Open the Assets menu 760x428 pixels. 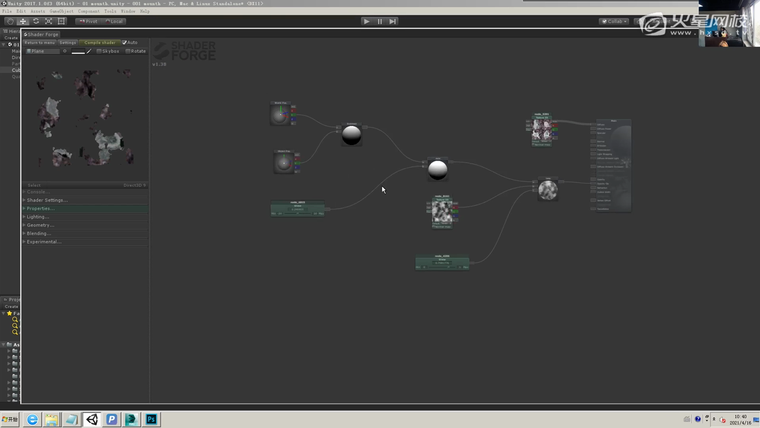36,12
